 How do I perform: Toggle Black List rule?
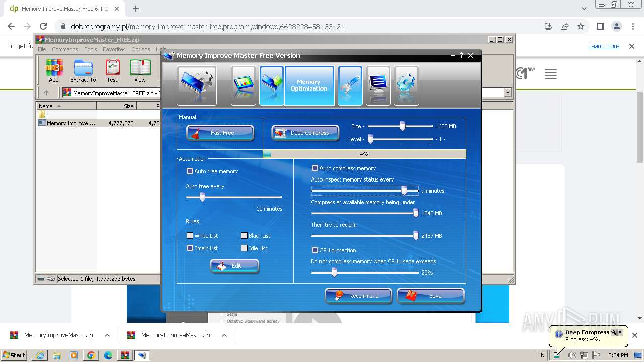[244, 236]
